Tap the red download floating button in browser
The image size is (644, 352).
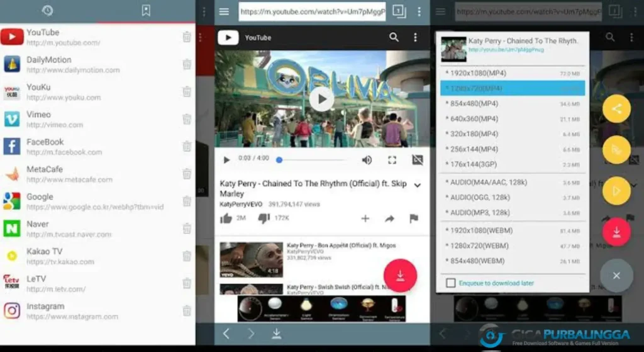(401, 276)
